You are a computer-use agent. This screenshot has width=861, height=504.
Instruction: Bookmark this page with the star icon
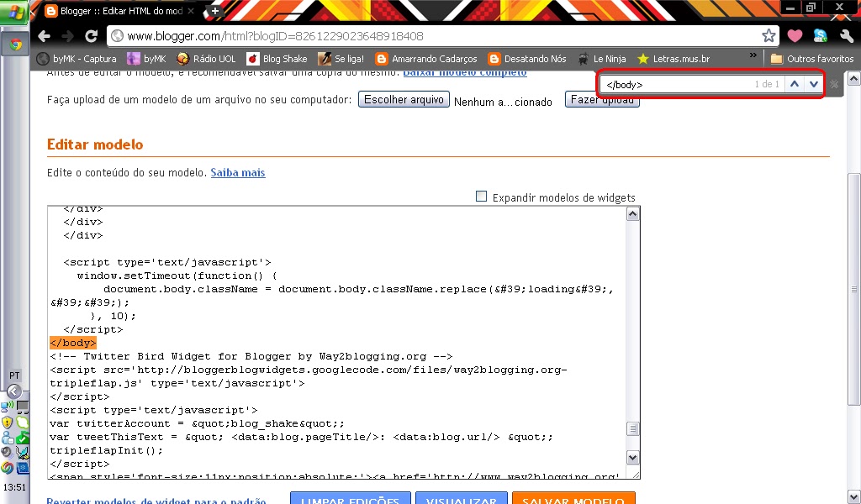pyautogui.click(x=769, y=36)
